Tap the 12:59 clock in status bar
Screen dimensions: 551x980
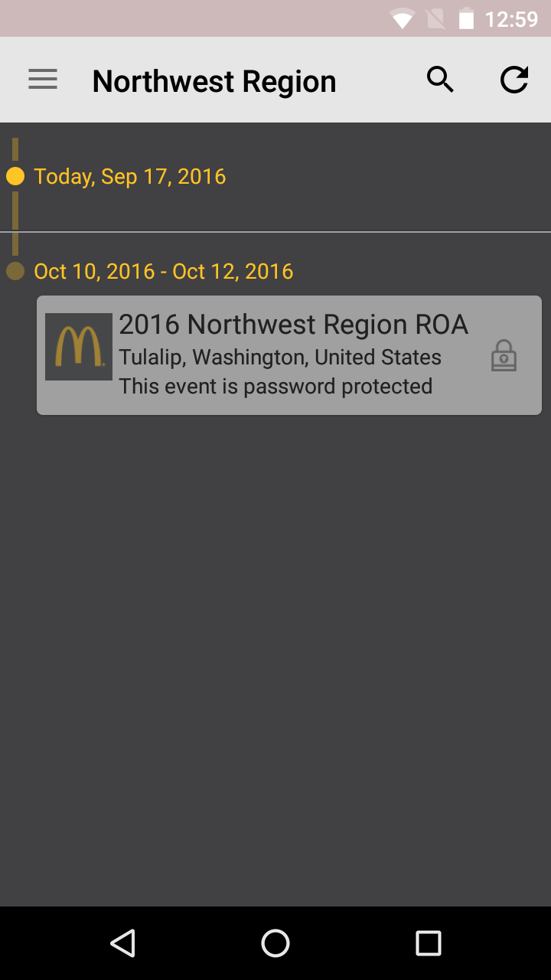click(512, 18)
